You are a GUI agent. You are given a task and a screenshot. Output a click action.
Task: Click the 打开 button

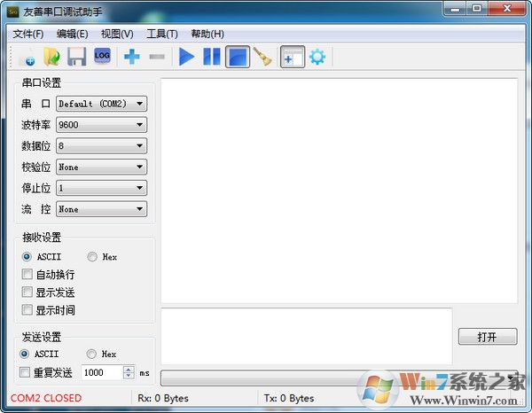pos(487,337)
